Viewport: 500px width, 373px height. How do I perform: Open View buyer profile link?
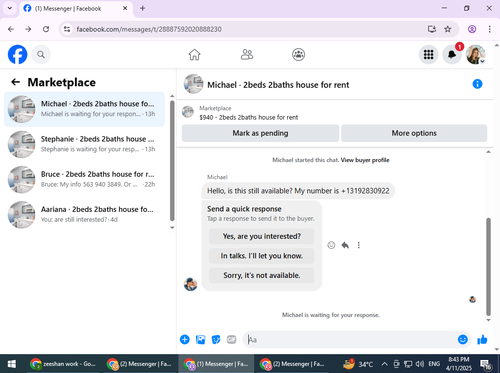(x=365, y=160)
